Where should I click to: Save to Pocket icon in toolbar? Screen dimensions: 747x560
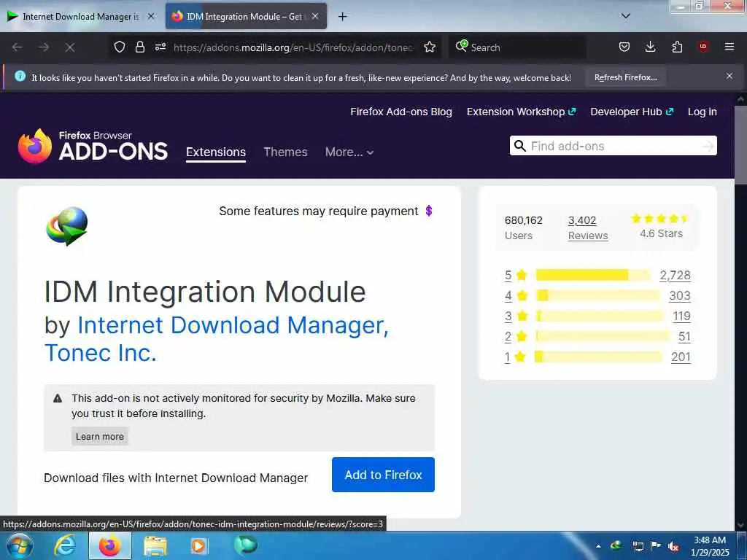click(624, 47)
